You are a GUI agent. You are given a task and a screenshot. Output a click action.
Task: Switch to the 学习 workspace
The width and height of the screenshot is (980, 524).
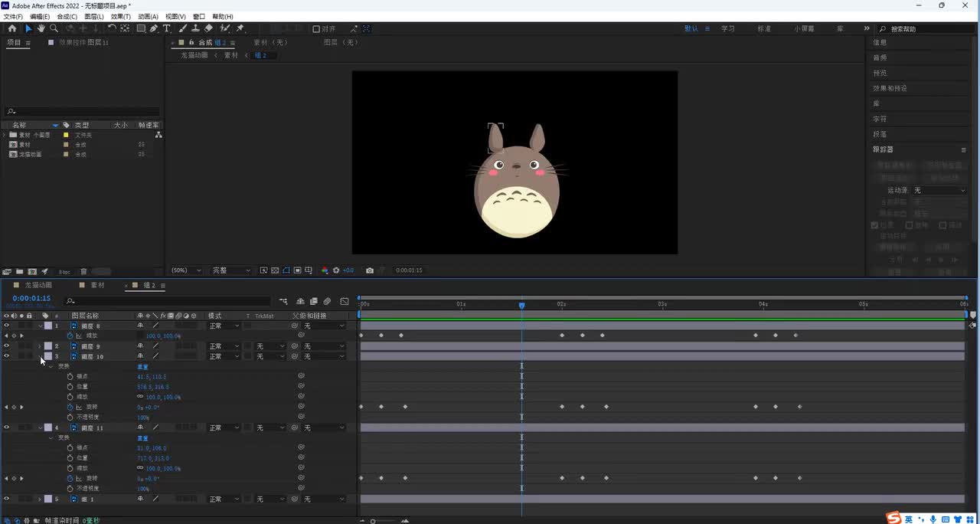pos(728,28)
